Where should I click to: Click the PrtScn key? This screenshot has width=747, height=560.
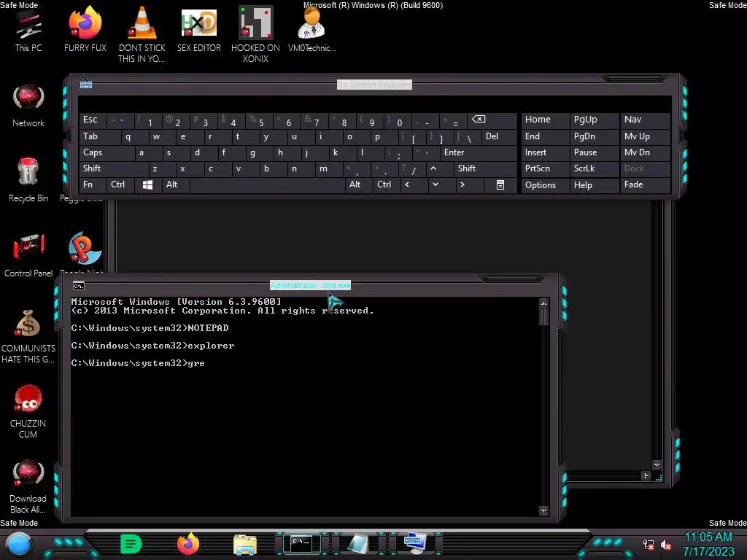point(545,168)
